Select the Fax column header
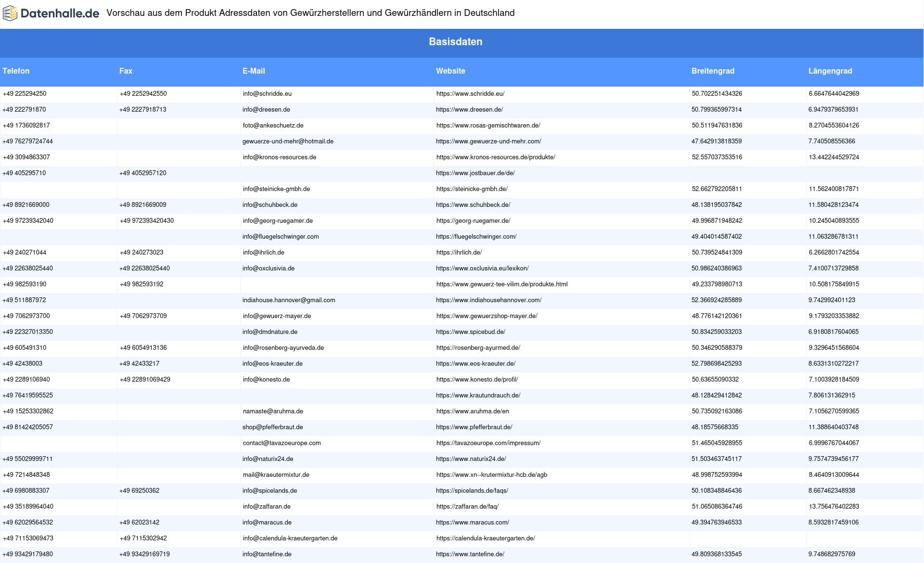924x563 pixels. coord(126,71)
